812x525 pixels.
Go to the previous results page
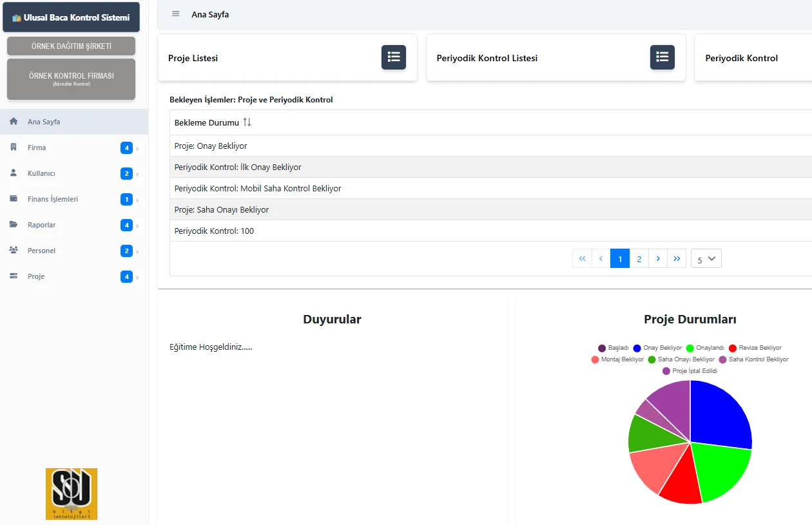point(601,258)
